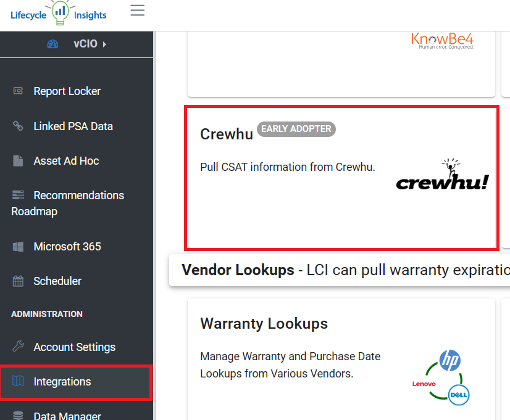Open Report Locker menu item
Screen dimensions: 510x420
67,91
